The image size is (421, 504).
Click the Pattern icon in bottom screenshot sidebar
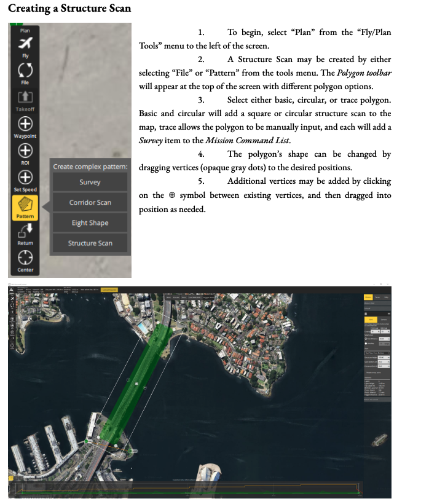click(12, 333)
